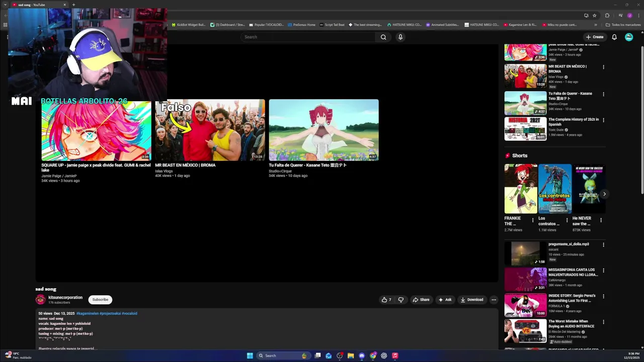The image size is (644, 362).
Task: Open the #vocaloid hashtag link
Action: pos(129,313)
